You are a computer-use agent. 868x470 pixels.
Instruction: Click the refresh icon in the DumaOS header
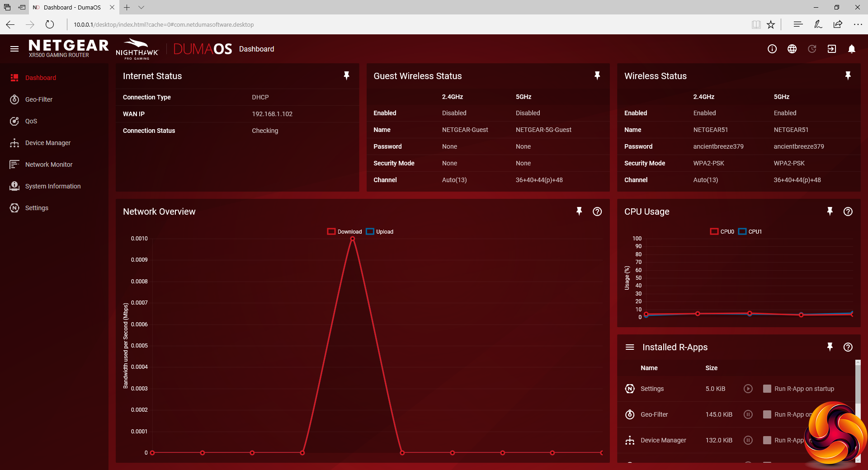coord(812,49)
